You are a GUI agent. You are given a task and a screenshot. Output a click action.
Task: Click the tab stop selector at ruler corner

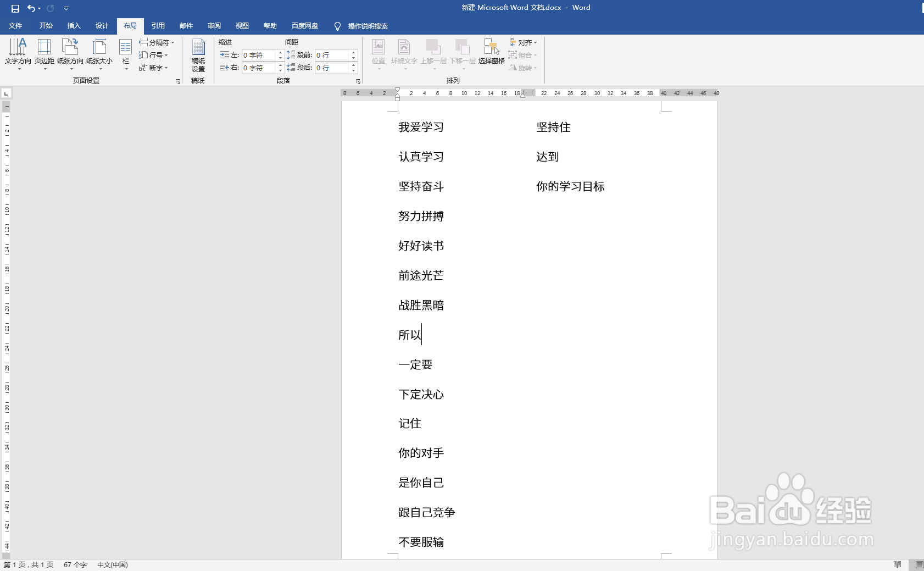[6, 93]
